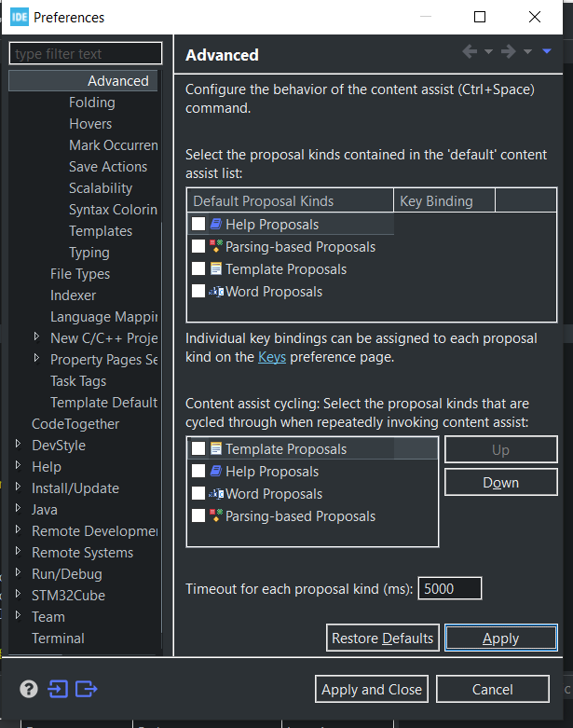Click the import preferences icon
The height and width of the screenshot is (728, 573).
58,689
